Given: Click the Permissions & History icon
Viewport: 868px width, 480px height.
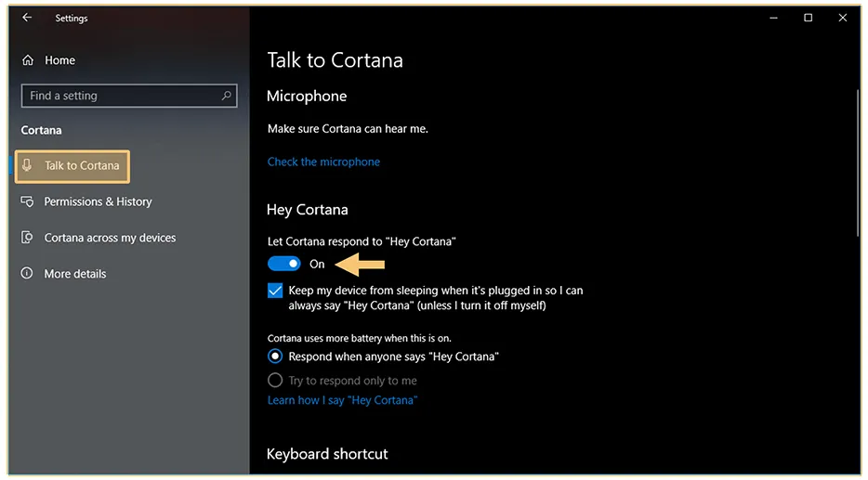Looking at the screenshot, I should tap(27, 201).
